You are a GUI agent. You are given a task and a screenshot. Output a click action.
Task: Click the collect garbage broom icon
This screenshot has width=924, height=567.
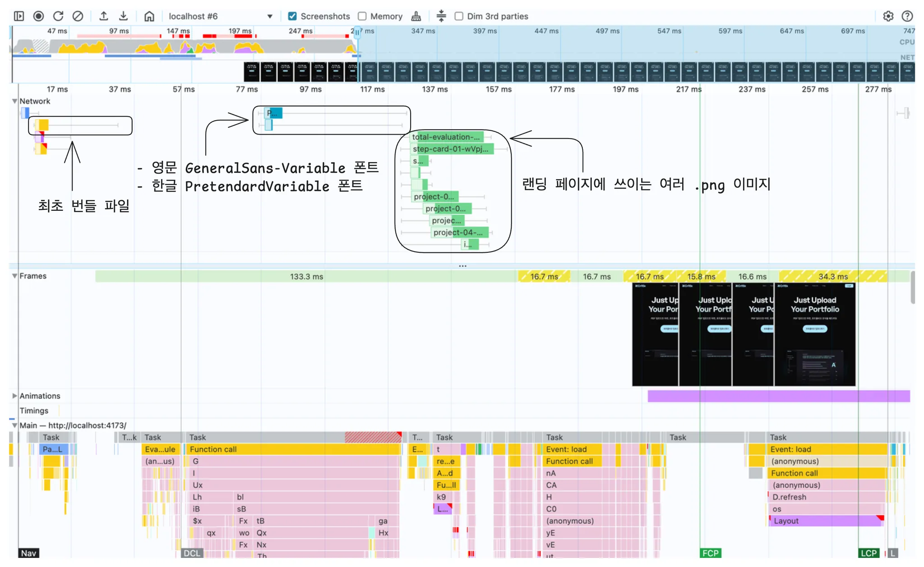[416, 16]
